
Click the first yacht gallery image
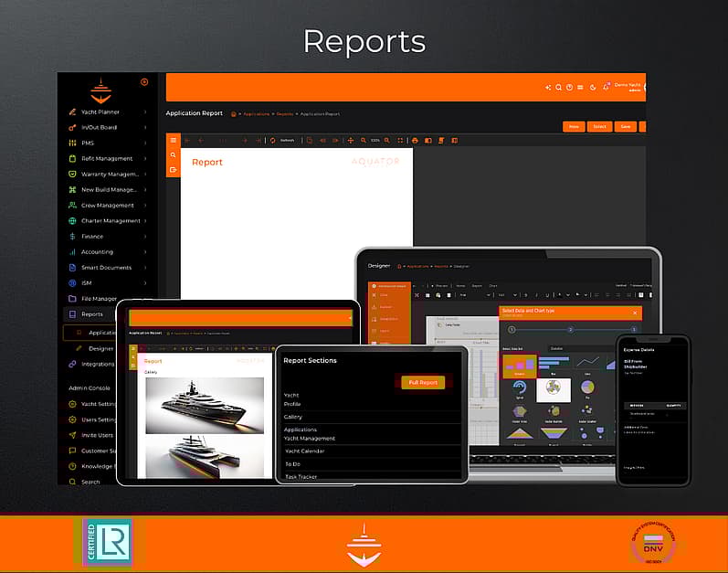(205, 406)
